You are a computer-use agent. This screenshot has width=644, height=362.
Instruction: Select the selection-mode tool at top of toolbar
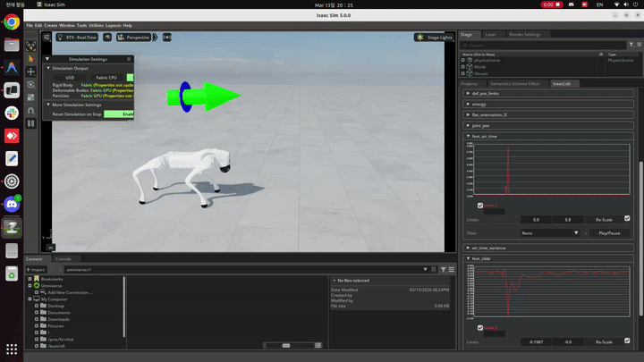[x=30, y=46]
